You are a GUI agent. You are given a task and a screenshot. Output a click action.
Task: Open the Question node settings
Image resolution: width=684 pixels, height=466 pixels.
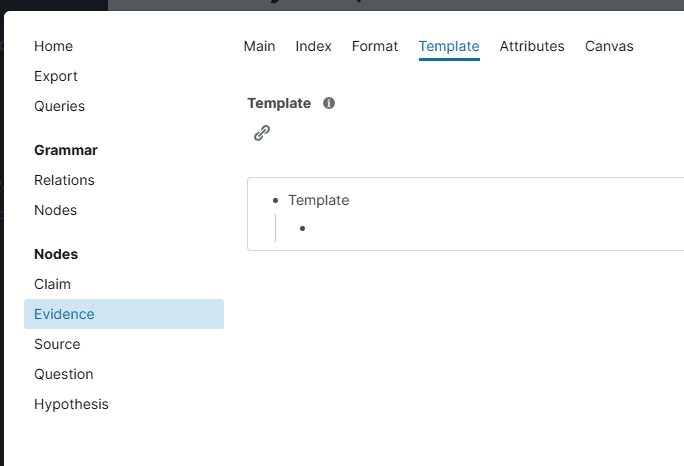pos(63,374)
